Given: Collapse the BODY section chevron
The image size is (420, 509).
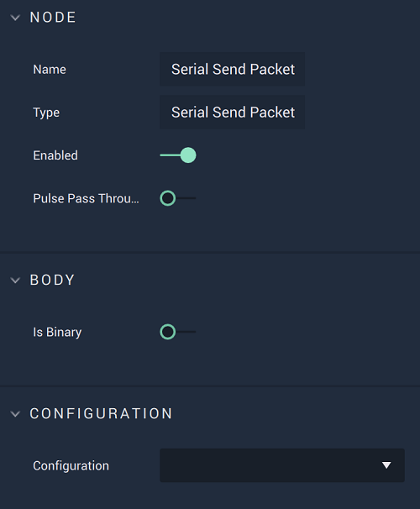Looking at the screenshot, I should point(15,281).
